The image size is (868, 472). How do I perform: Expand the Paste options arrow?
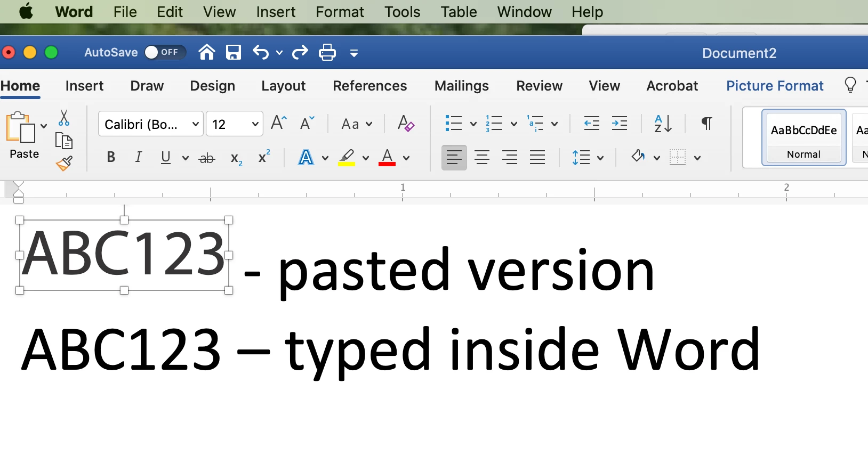tap(44, 126)
